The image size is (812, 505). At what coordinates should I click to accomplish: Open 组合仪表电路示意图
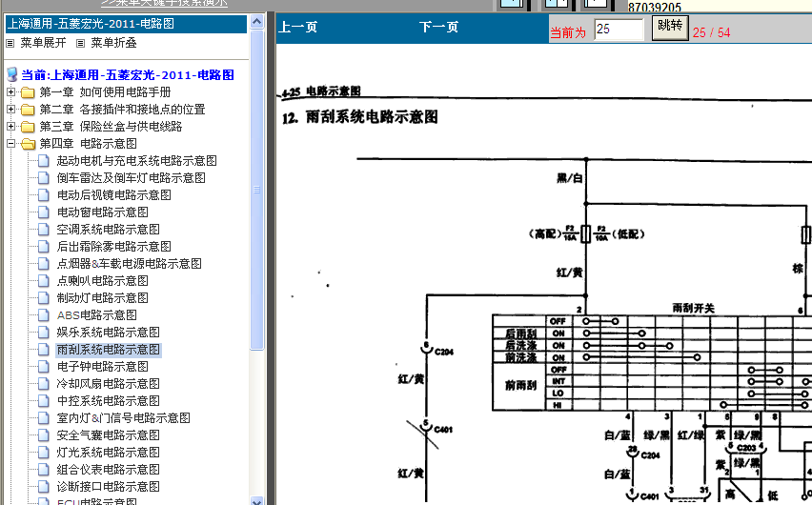tap(109, 469)
